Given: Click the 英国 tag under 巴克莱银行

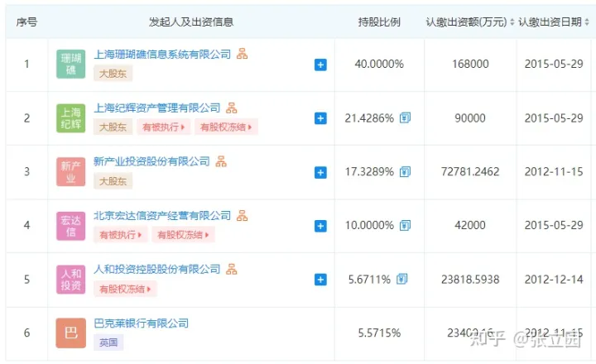Looking at the screenshot, I should [x=108, y=342].
